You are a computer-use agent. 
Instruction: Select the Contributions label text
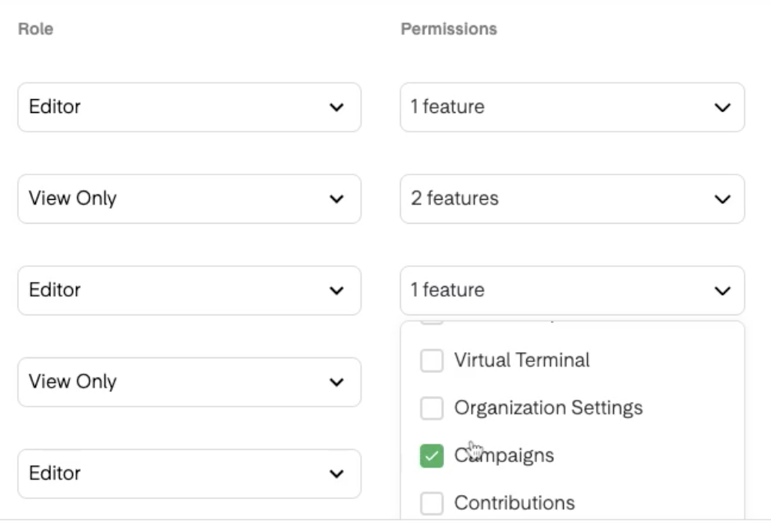(x=513, y=503)
